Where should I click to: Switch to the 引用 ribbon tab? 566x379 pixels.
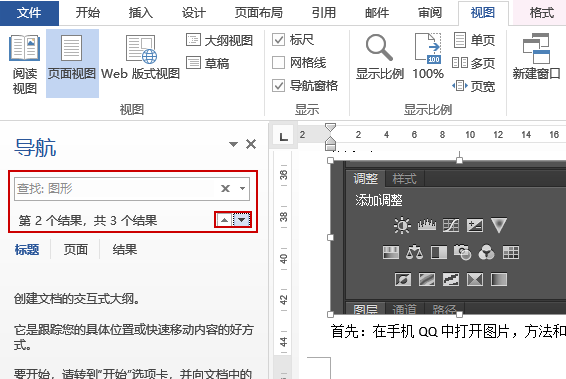tap(323, 13)
